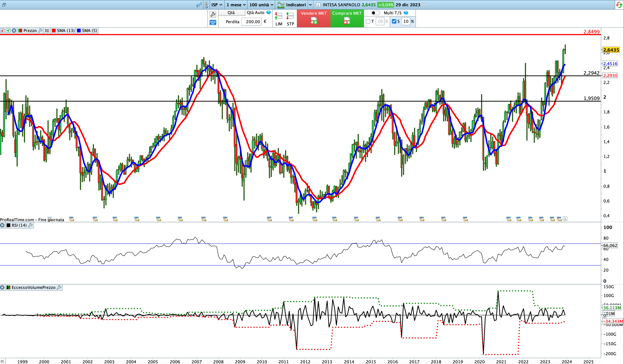The width and height of the screenshot is (624, 364).
Task: Open RSI (14) settings wrench
Action: coord(30,225)
